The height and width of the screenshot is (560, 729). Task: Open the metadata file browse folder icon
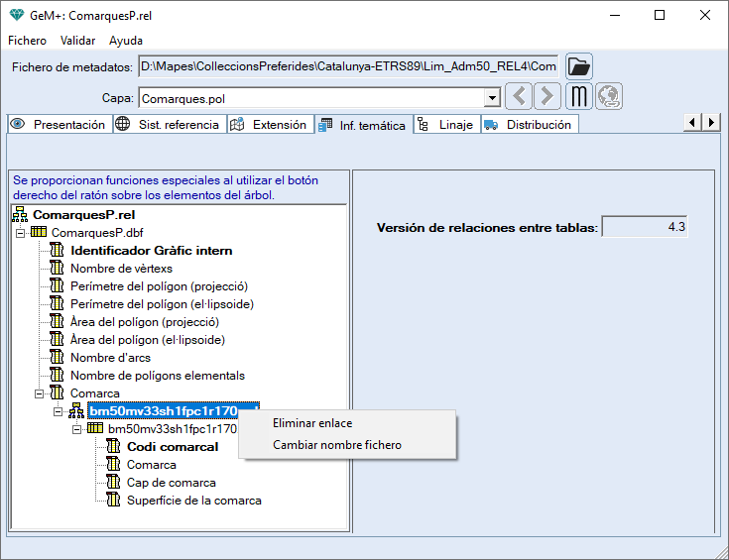(x=578, y=66)
